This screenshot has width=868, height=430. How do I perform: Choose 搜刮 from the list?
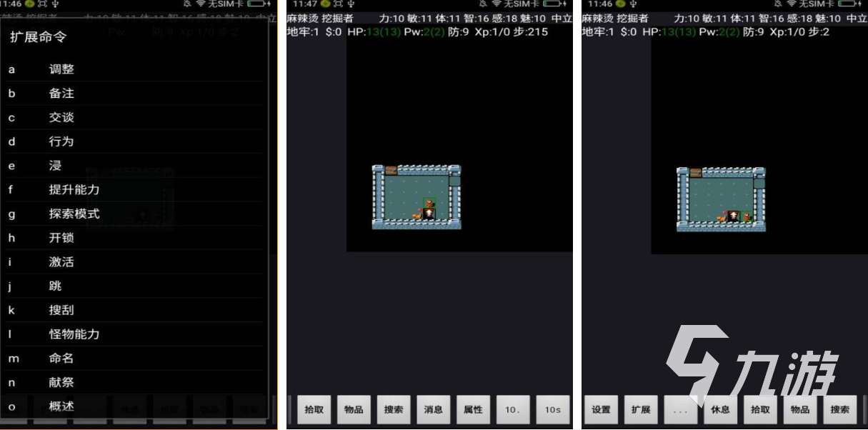point(136,310)
